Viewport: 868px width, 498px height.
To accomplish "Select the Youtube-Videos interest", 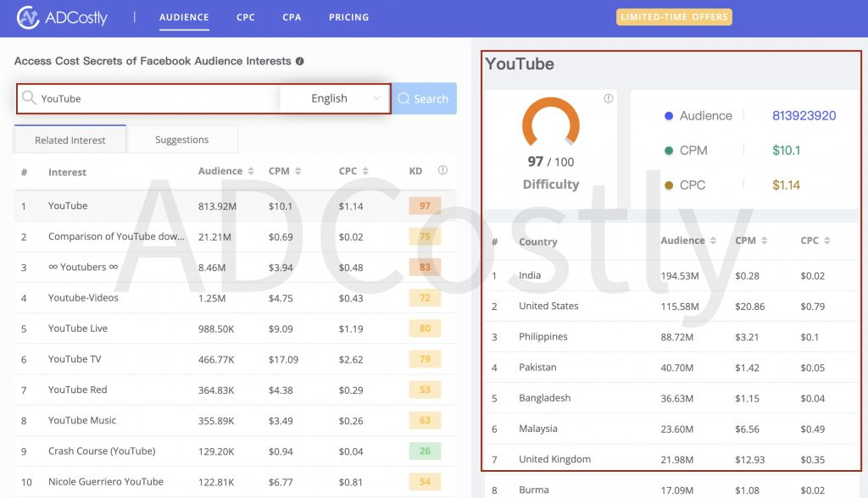I will click(236, 297).
